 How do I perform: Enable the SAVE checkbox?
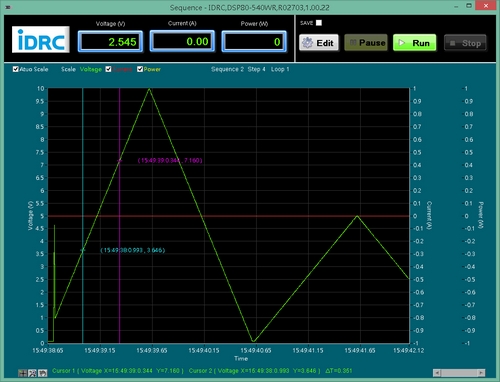[319, 23]
